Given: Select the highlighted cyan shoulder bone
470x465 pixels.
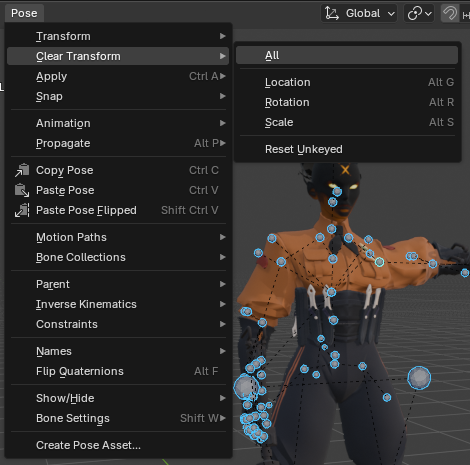Looking at the screenshot, I should (379, 262).
